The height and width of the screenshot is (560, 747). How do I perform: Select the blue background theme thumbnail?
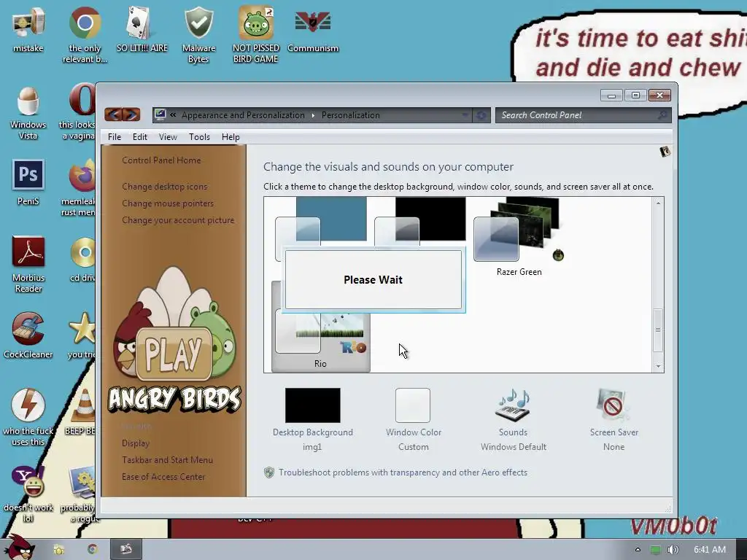point(321,223)
